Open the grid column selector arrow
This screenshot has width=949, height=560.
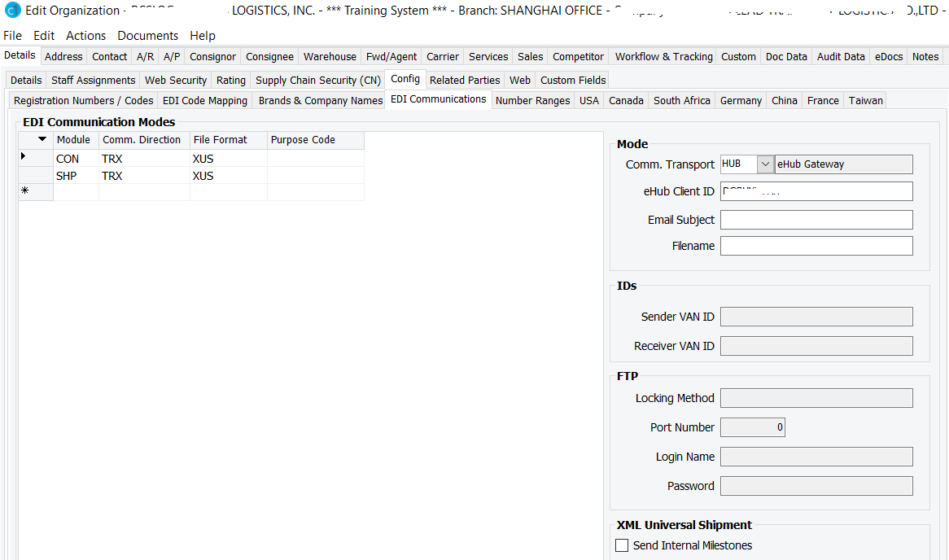[x=42, y=139]
